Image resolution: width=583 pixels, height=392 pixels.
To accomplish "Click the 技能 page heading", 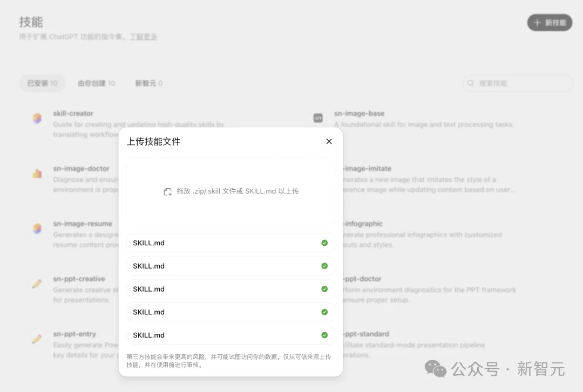I will point(31,22).
